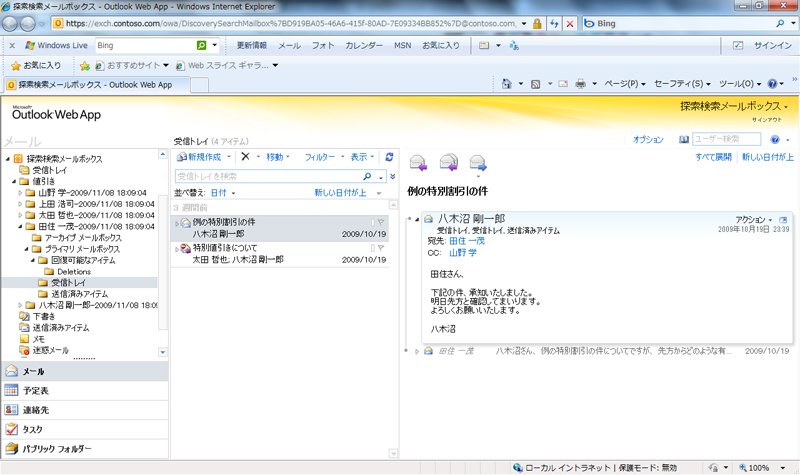Open the パブリック フォルダー section
The height and width of the screenshot is (475, 800).
84,449
